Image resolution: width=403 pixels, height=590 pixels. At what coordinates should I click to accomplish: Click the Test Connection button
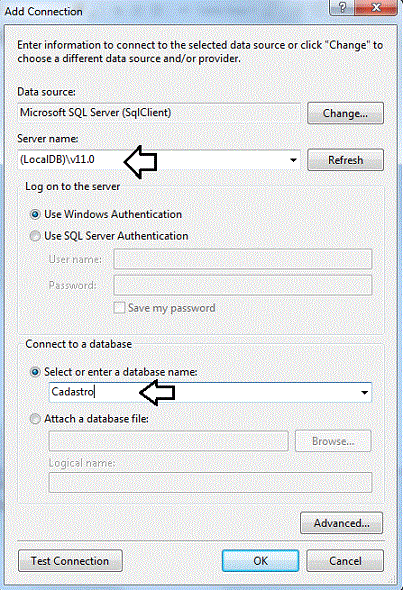tap(70, 561)
